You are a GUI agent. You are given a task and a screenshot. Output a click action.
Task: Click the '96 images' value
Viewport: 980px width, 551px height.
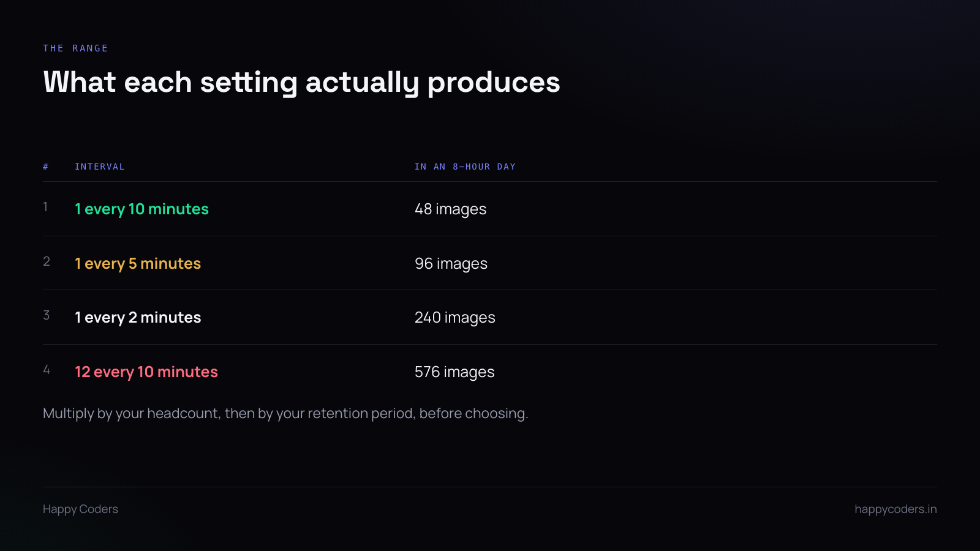point(451,264)
